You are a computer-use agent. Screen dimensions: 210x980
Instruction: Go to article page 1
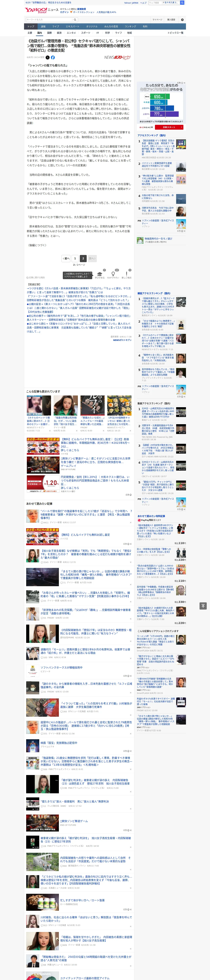click(75, 258)
